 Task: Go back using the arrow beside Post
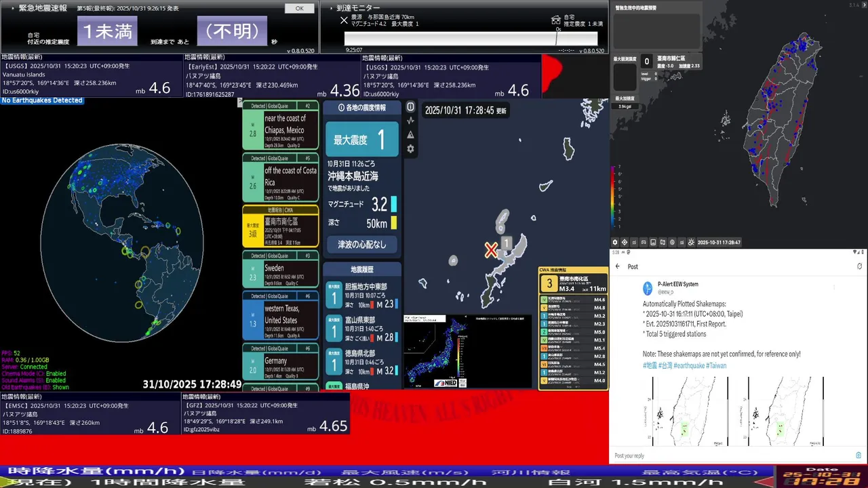(618, 266)
